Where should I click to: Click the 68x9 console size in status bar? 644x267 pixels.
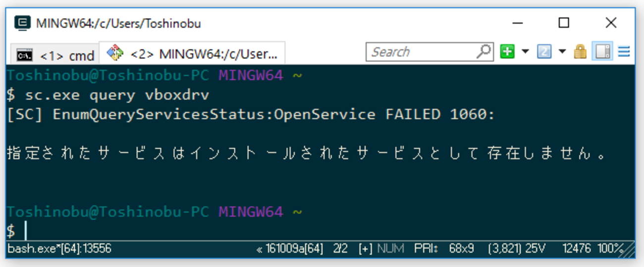pos(462,249)
